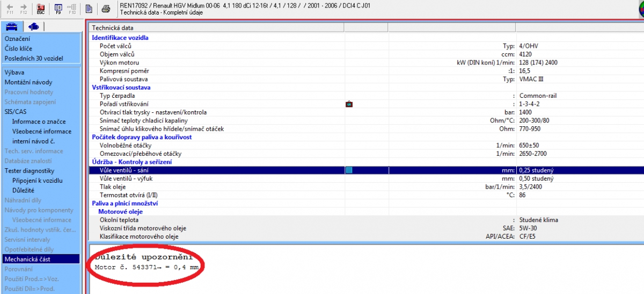Select interní návod č. sidebar item
Screen dimensions: 644x294
tap(34, 141)
